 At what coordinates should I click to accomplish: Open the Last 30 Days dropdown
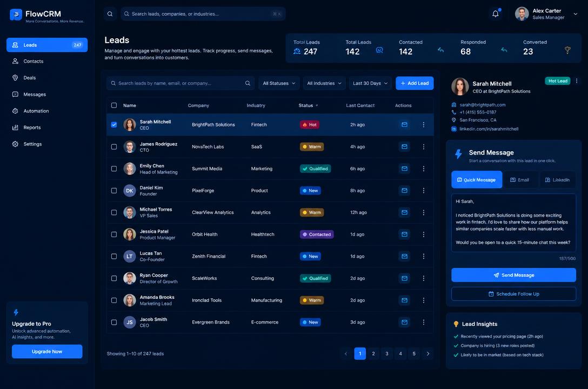click(x=370, y=83)
